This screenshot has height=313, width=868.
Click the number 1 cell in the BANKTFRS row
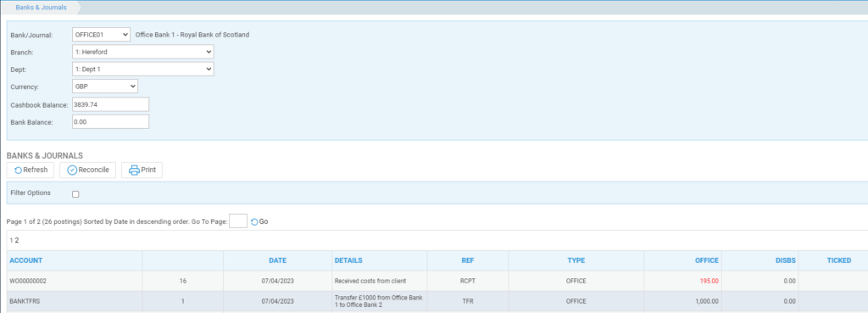click(183, 301)
